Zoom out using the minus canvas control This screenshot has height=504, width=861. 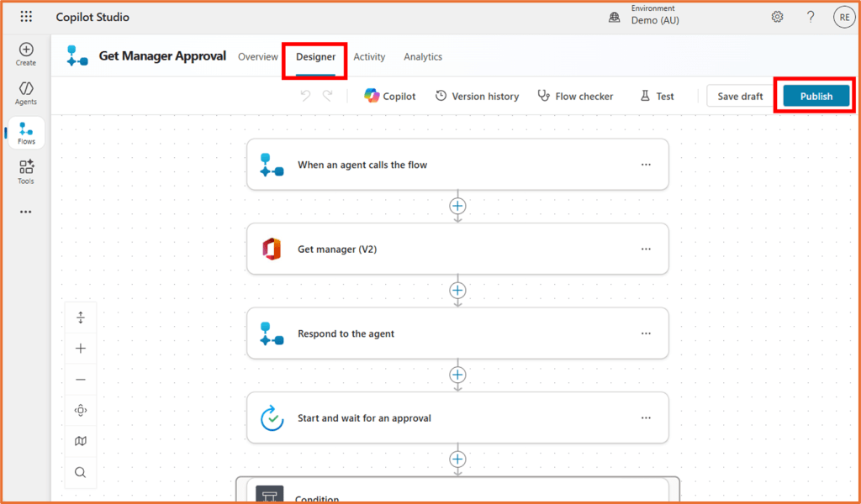(x=80, y=379)
